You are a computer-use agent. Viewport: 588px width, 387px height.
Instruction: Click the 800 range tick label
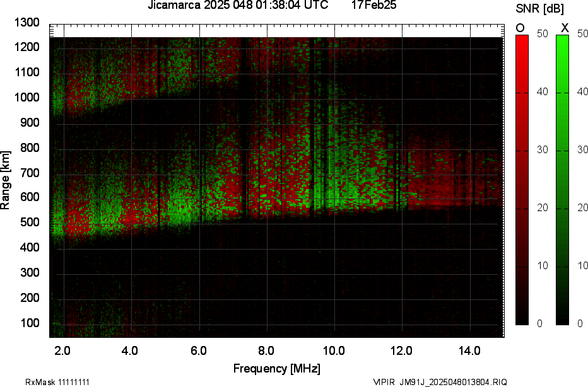pyautogui.click(x=30, y=147)
